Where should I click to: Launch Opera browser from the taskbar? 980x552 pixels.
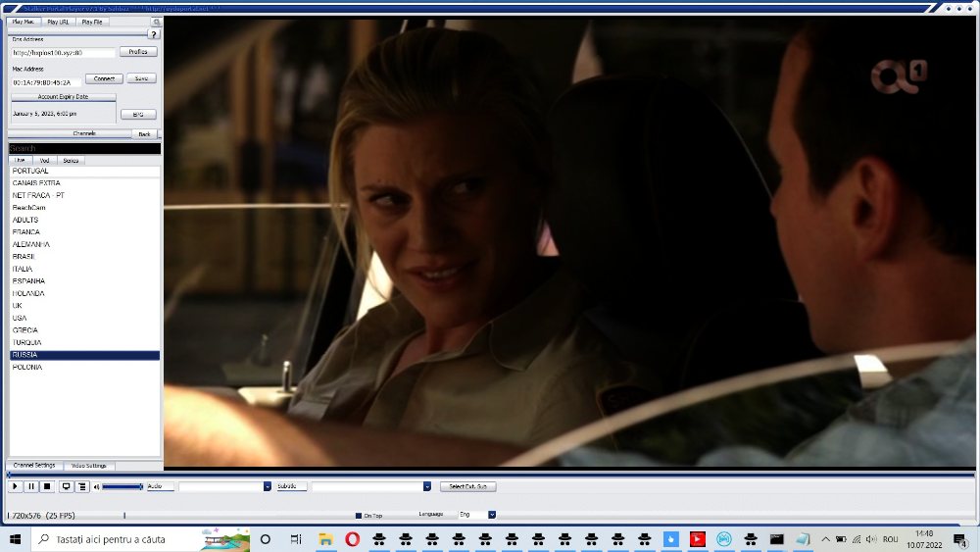pos(353,539)
